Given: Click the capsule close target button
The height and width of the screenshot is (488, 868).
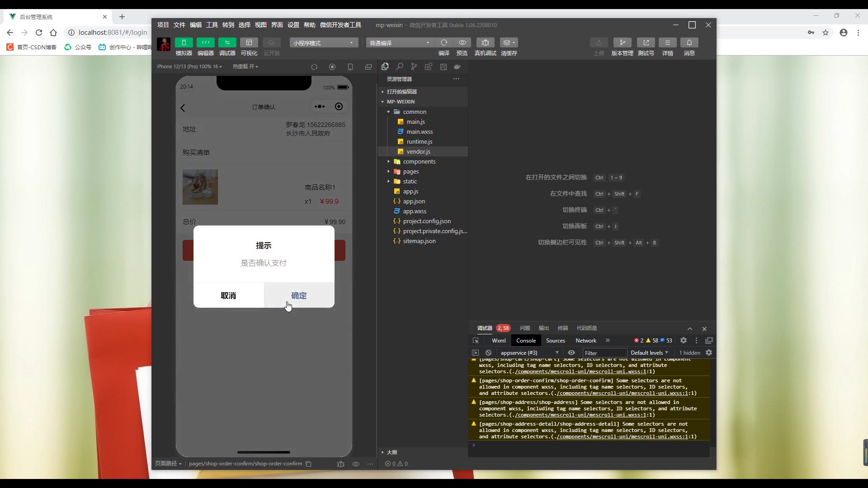Looking at the screenshot, I should click(339, 107).
